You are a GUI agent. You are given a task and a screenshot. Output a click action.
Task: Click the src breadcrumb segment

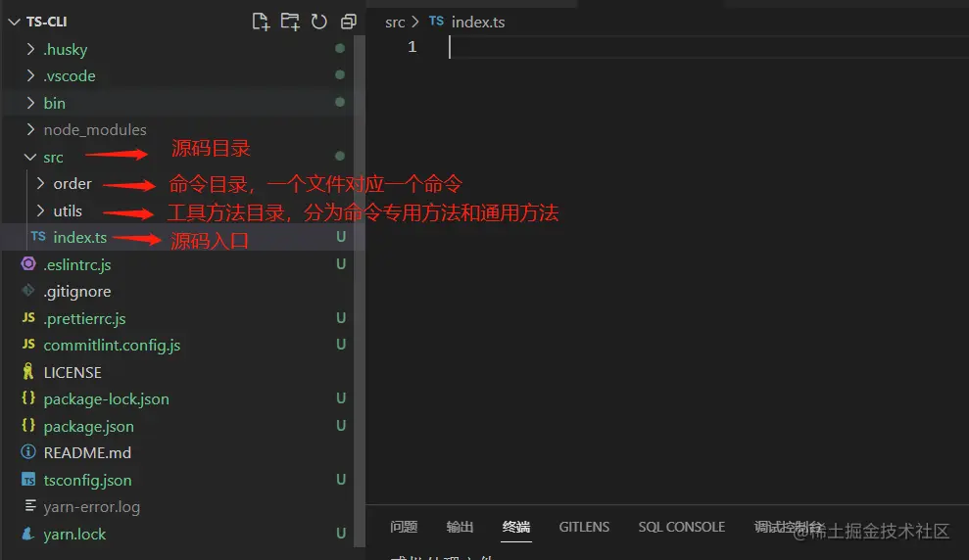(395, 23)
